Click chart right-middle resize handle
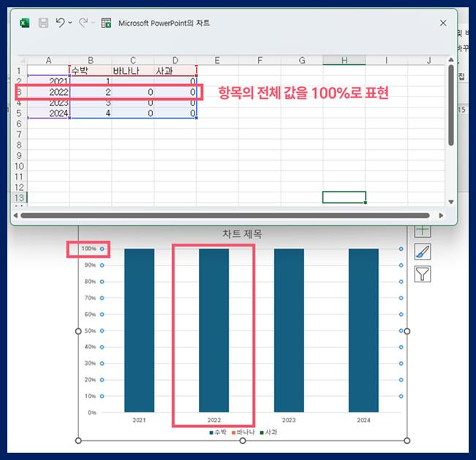 (x=407, y=331)
